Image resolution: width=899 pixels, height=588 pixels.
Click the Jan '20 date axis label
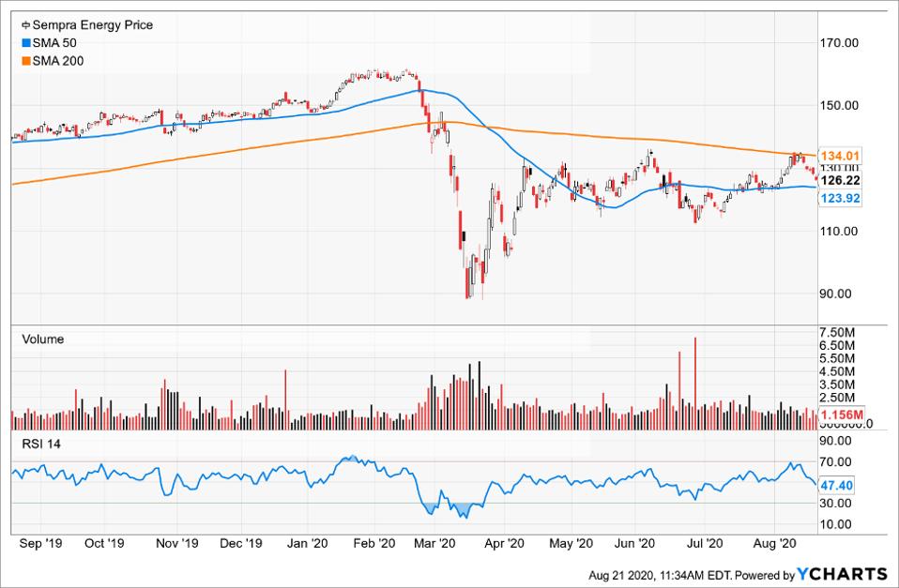point(307,543)
